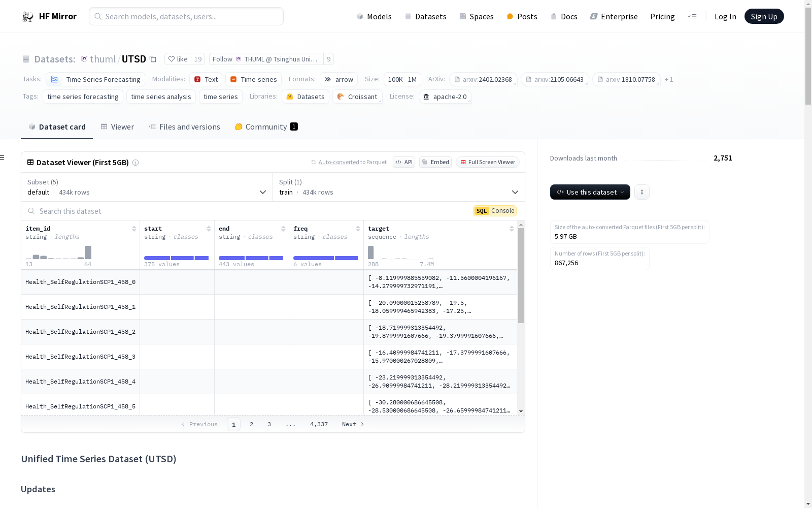The image size is (812, 508).
Task: Click the thuml organization avatar icon
Action: pyautogui.click(x=84, y=59)
